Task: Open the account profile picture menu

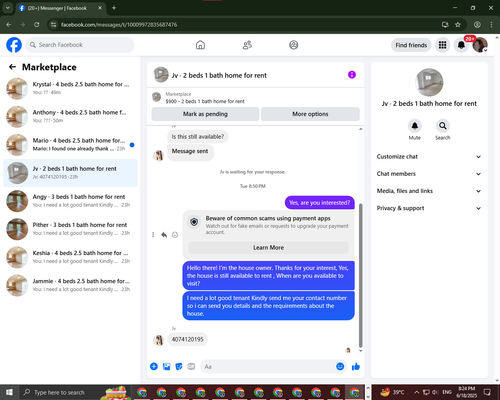Action: click(480, 45)
